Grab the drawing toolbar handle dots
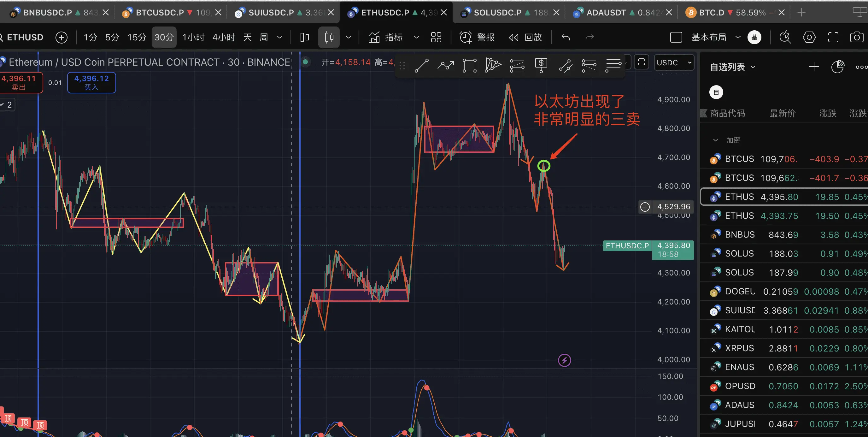Image resolution: width=868 pixels, height=437 pixels. tap(402, 66)
